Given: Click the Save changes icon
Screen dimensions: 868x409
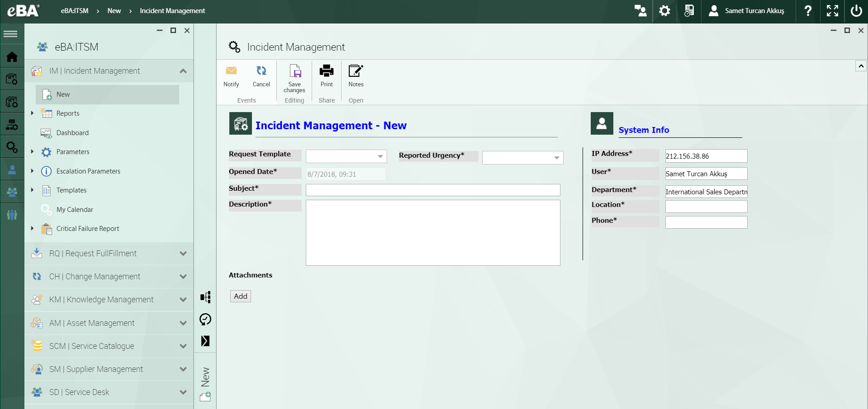Looking at the screenshot, I should pos(295,71).
